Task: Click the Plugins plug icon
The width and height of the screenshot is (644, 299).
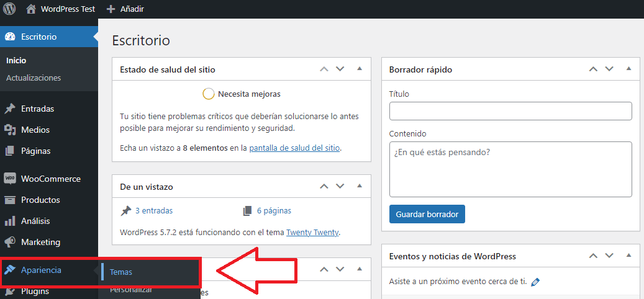Action: pyautogui.click(x=10, y=292)
